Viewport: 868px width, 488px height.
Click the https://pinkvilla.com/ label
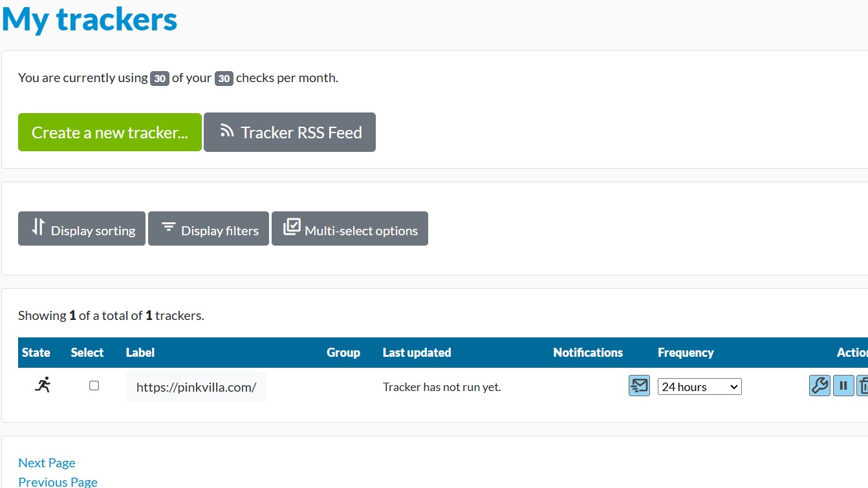196,387
